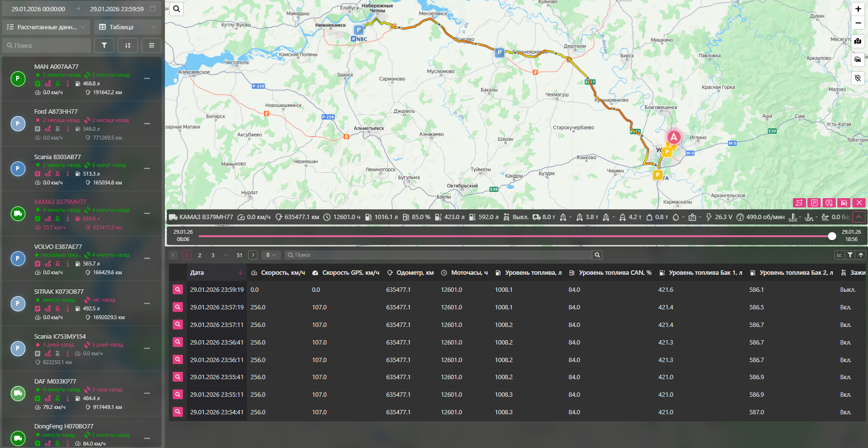Go to page 2 of the table
The height and width of the screenshot is (448, 868).
click(200, 255)
